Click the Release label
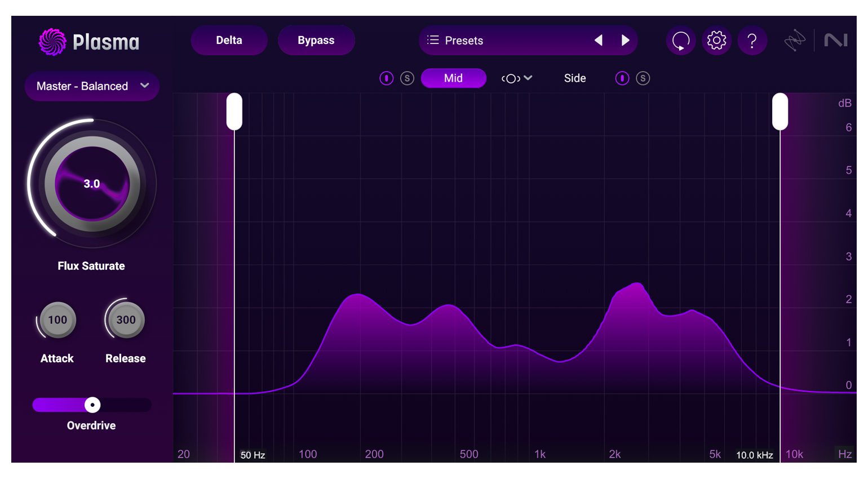Image resolution: width=868 pixels, height=479 pixels. point(126,358)
